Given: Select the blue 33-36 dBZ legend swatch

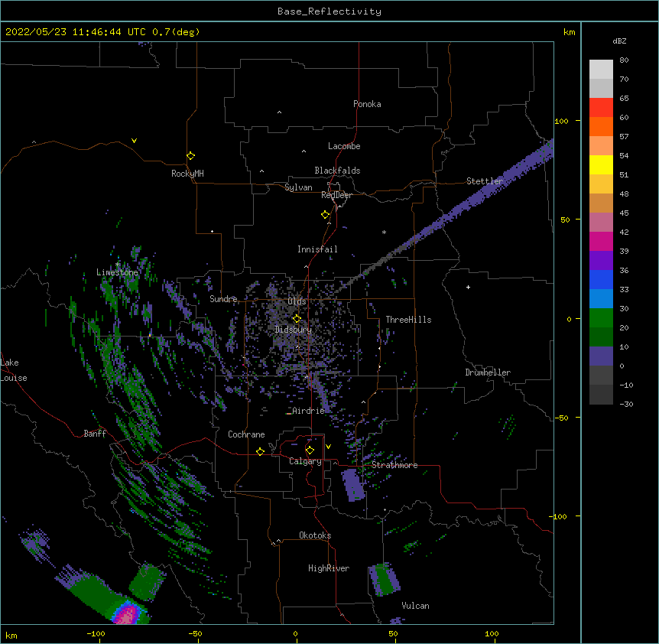Looking at the screenshot, I should point(601,280).
